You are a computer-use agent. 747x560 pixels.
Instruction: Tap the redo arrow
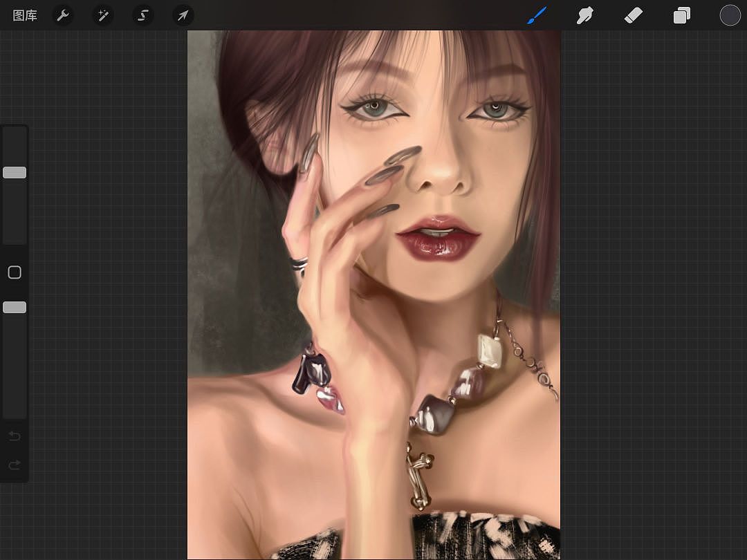15,465
